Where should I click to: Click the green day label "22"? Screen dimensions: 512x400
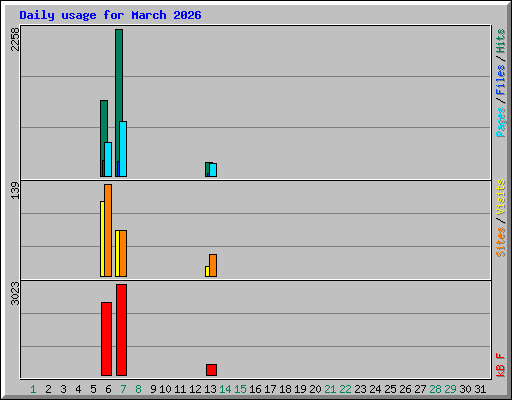pyautogui.click(x=345, y=389)
